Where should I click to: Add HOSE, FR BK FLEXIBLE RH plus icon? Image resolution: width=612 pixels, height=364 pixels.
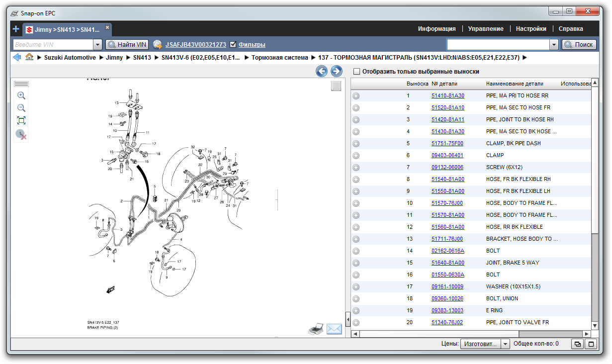pos(356,180)
